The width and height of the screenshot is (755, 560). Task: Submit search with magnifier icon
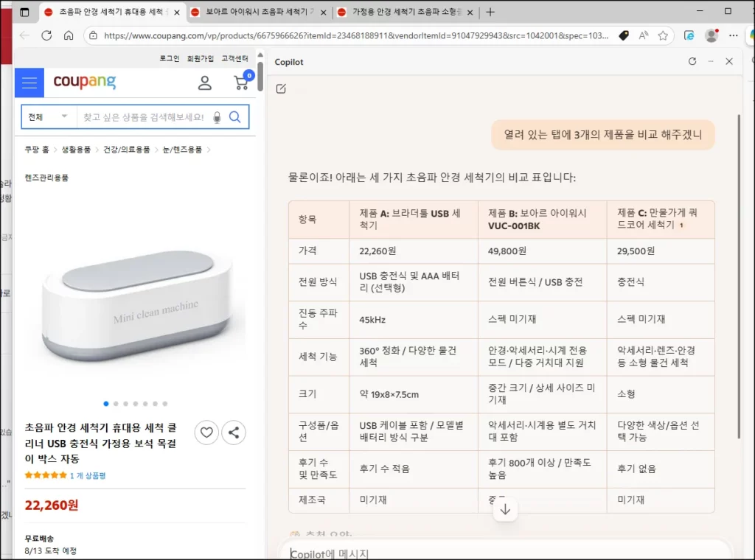235,117
